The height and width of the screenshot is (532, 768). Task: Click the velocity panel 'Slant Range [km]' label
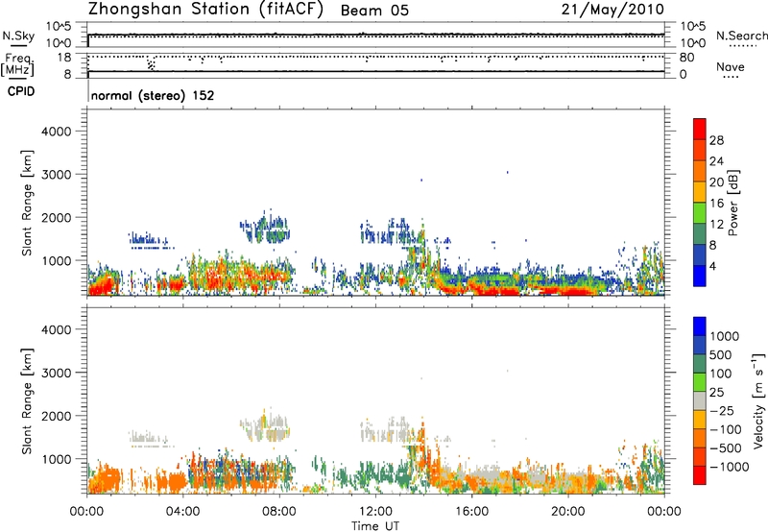point(27,400)
